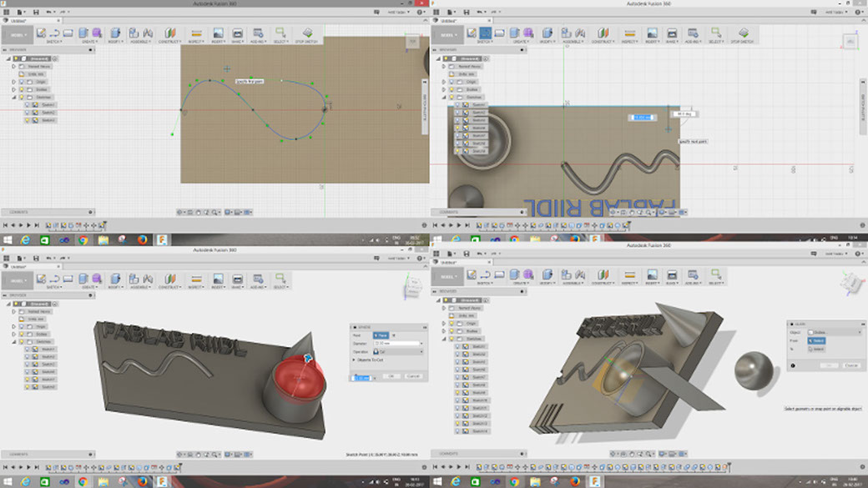Click Insert image icon in Sphere dialog window

pos(218,279)
